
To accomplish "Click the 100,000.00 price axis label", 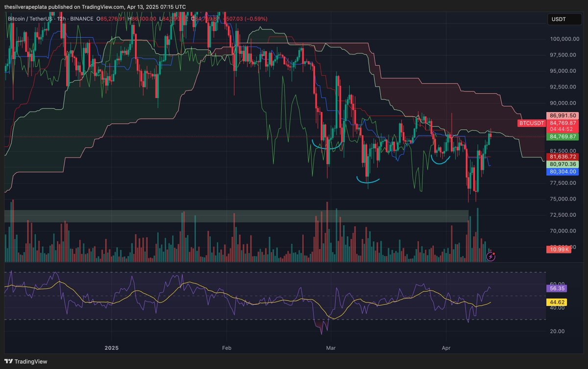I will click(x=564, y=39).
